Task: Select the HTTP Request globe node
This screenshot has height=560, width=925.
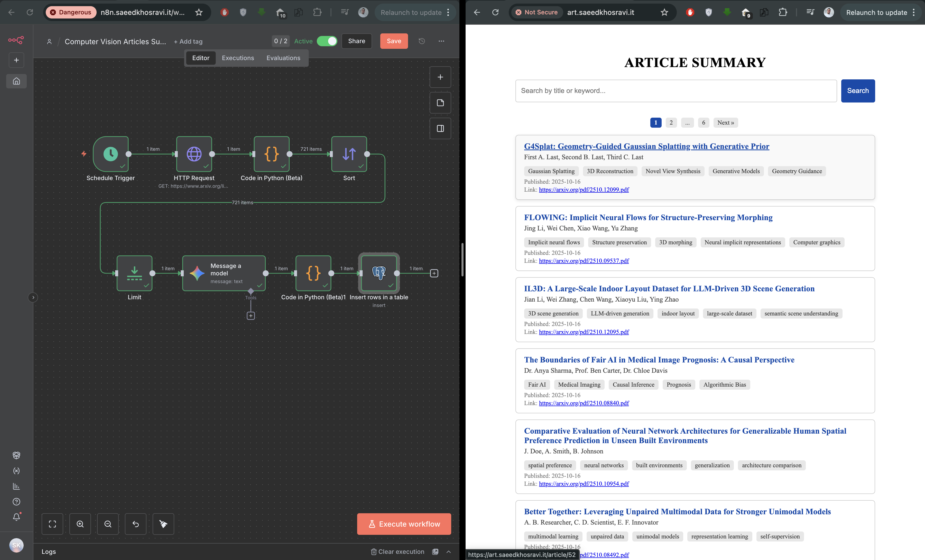Action: tap(194, 154)
